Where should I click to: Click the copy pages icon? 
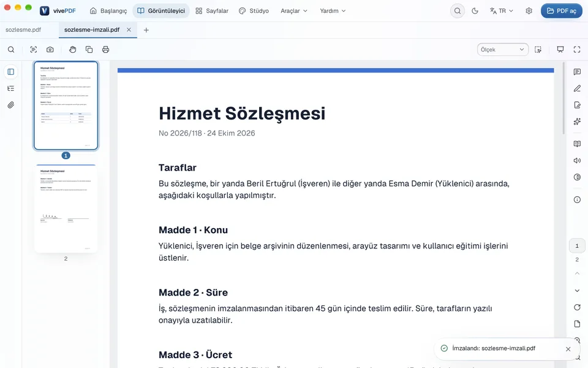89,50
